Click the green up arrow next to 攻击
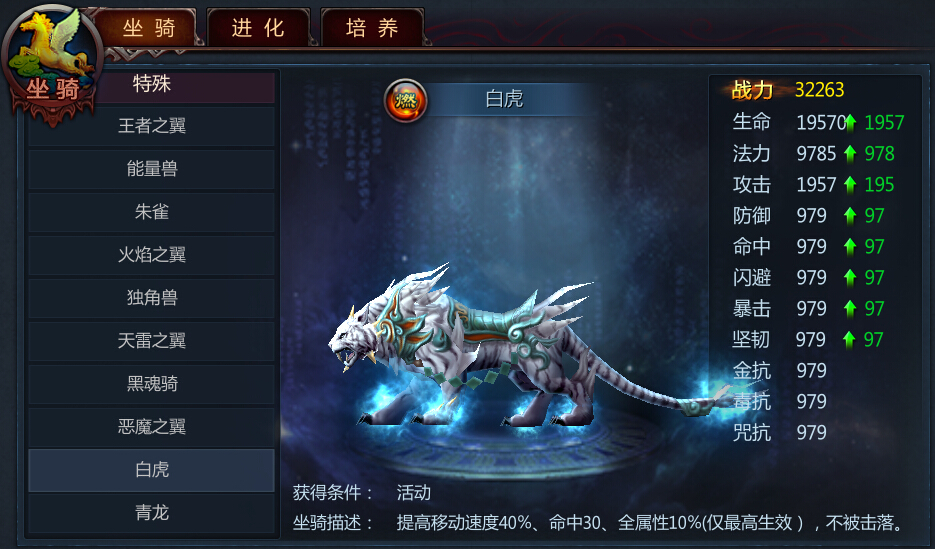 850,185
